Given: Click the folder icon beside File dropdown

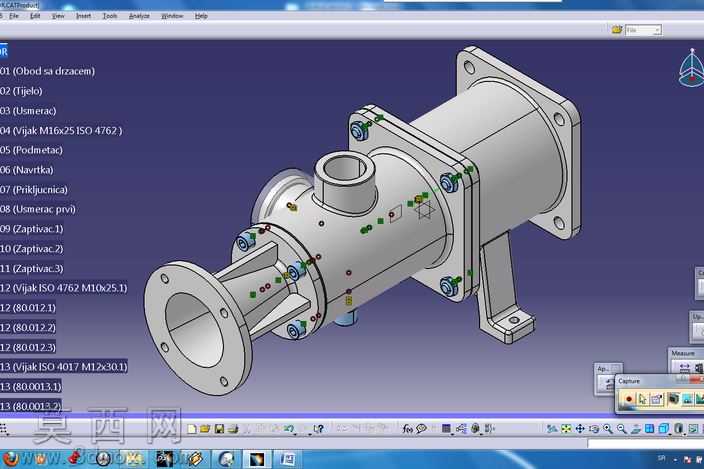Looking at the screenshot, I should [x=617, y=30].
